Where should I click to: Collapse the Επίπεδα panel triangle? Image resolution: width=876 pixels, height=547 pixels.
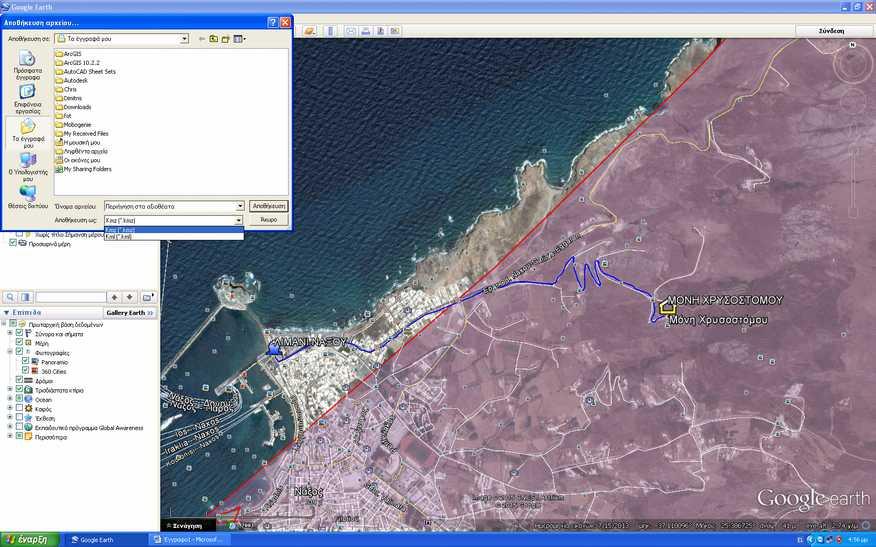(x=6, y=313)
